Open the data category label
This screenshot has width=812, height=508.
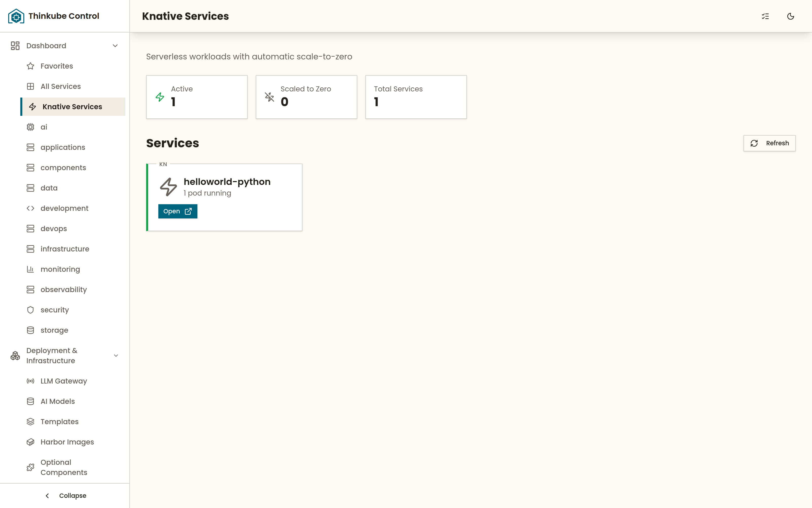(49, 188)
